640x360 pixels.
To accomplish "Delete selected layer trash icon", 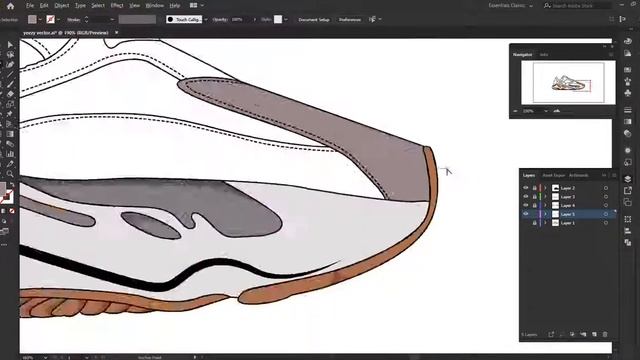I will pyautogui.click(x=605, y=334).
